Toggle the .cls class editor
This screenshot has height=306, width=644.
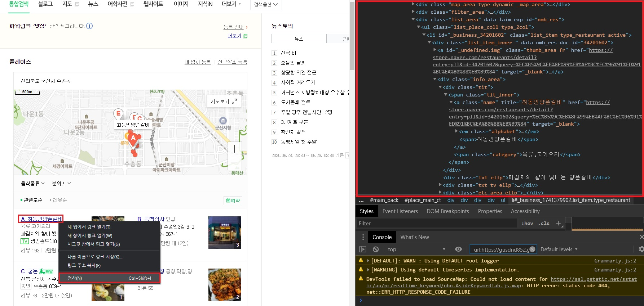point(544,223)
